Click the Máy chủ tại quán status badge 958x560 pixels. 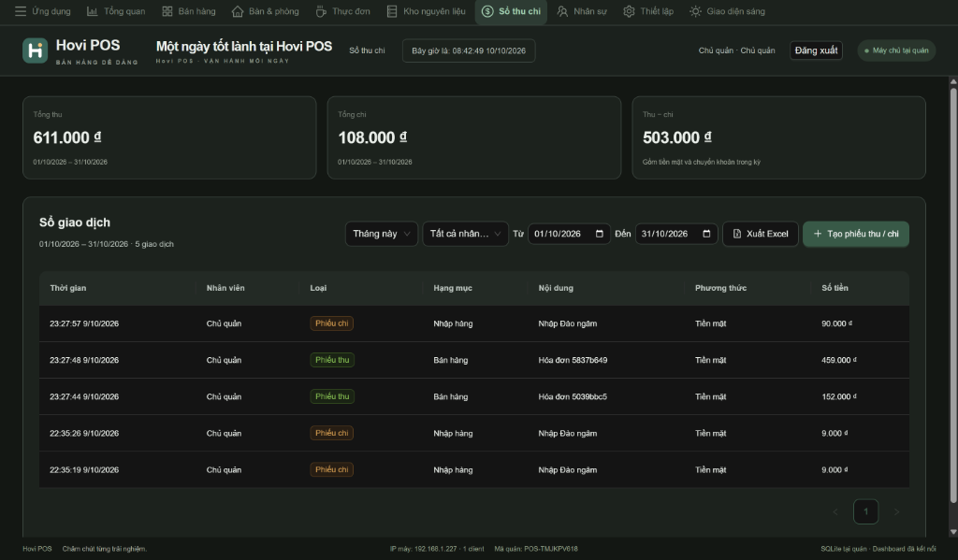click(896, 50)
